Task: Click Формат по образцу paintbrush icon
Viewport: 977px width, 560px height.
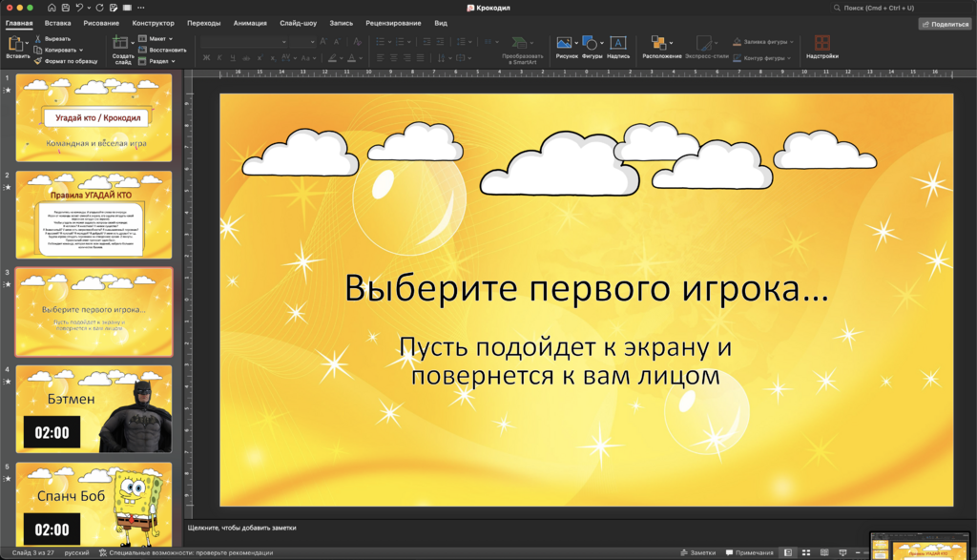Action: pyautogui.click(x=38, y=61)
